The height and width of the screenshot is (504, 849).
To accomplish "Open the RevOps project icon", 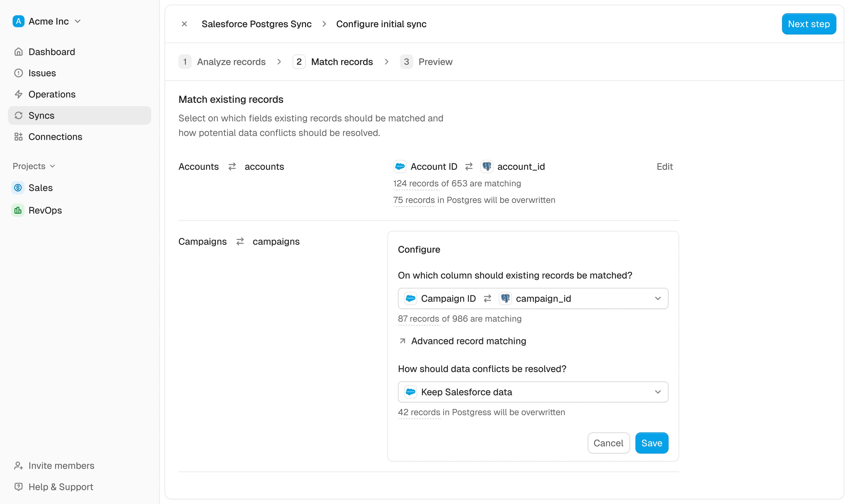I will click(x=18, y=210).
